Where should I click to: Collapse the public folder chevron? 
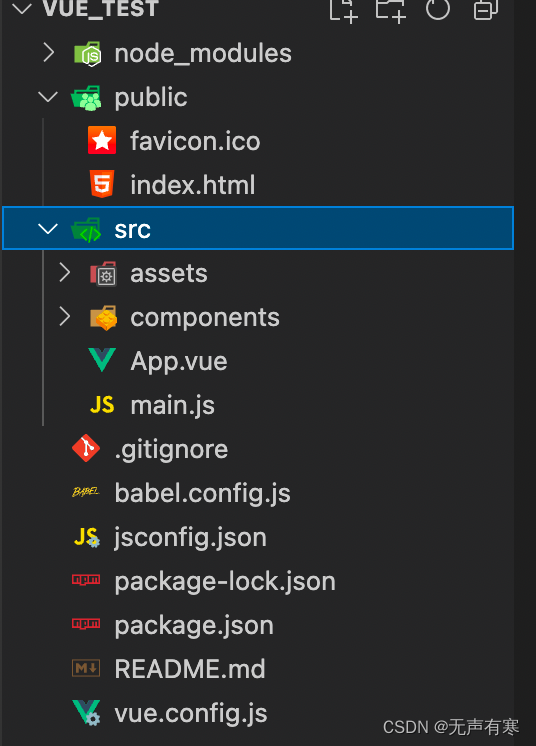click(x=48, y=97)
